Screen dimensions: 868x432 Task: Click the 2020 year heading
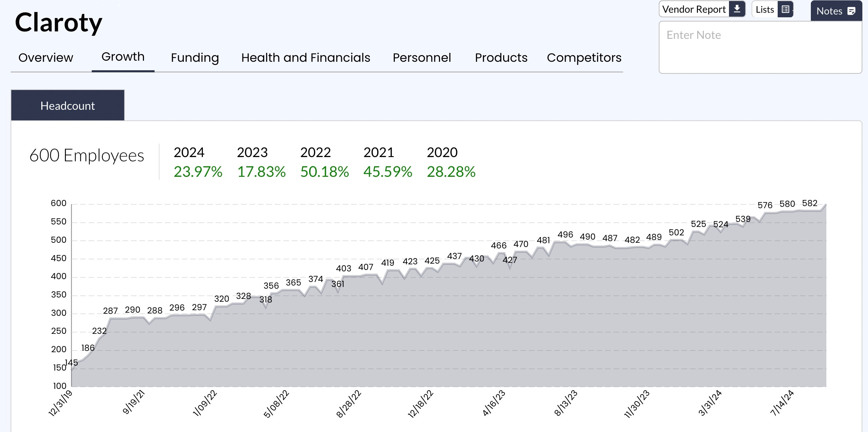click(442, 152)
